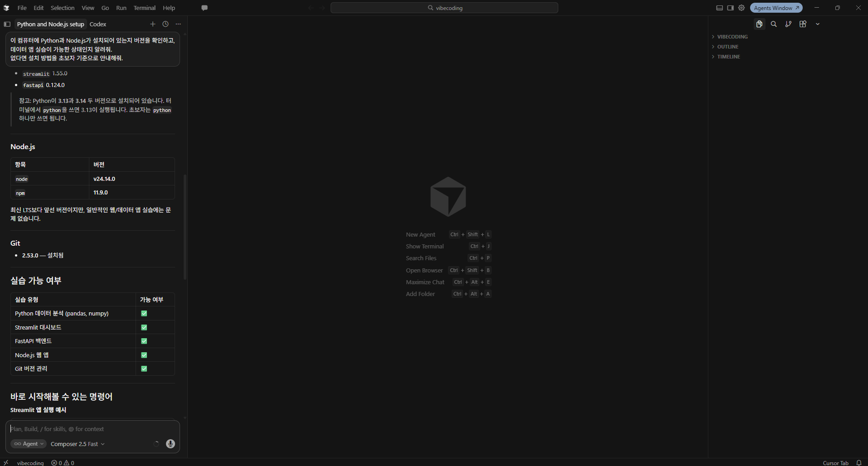Click the Streamlit 대시보드 table row label
This screenshot has width=868, height=466.
[x=38, y=327]
